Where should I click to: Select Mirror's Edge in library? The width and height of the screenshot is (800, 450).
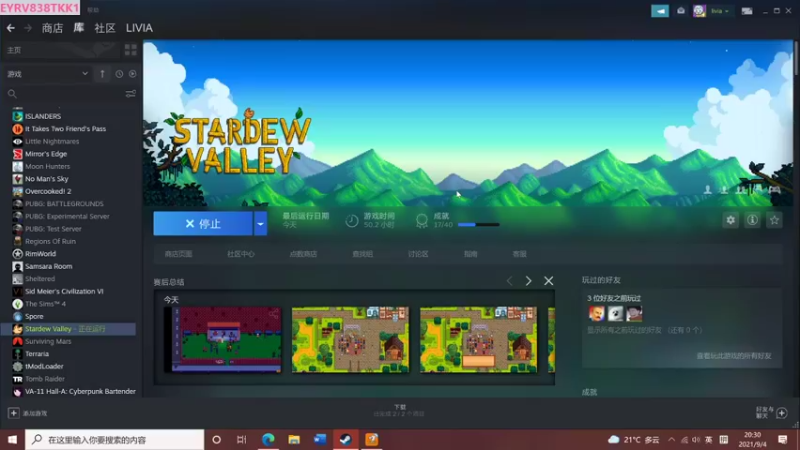click(46, 154)
